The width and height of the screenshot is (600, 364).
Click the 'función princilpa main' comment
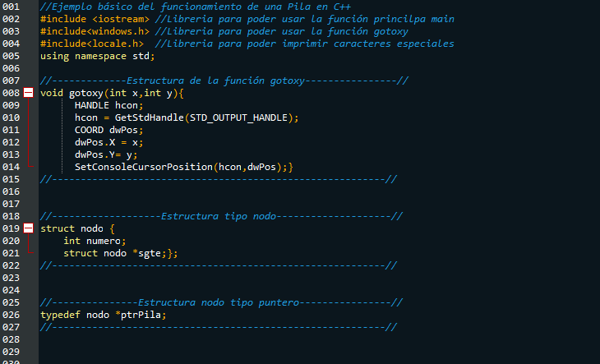[x=304, y=19]
